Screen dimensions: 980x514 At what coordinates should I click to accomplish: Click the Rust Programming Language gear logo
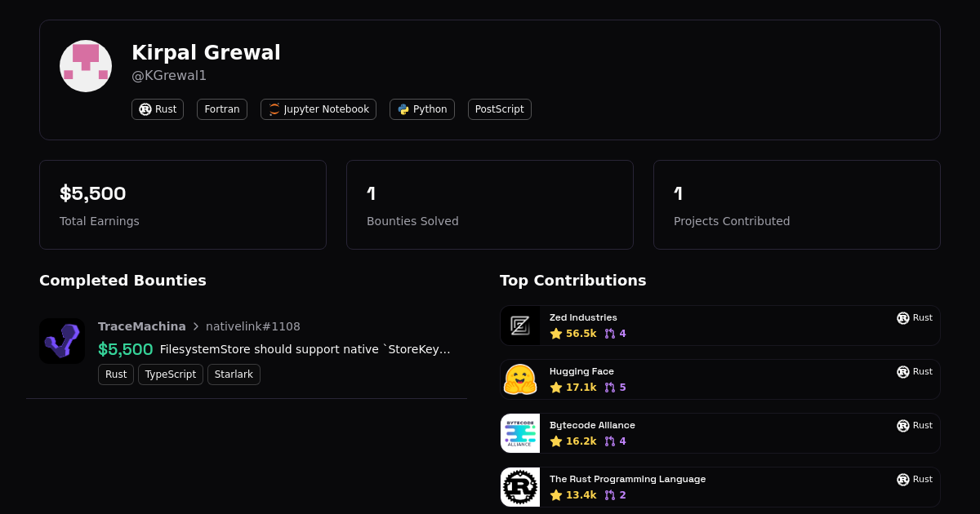[x=520, y=486]
